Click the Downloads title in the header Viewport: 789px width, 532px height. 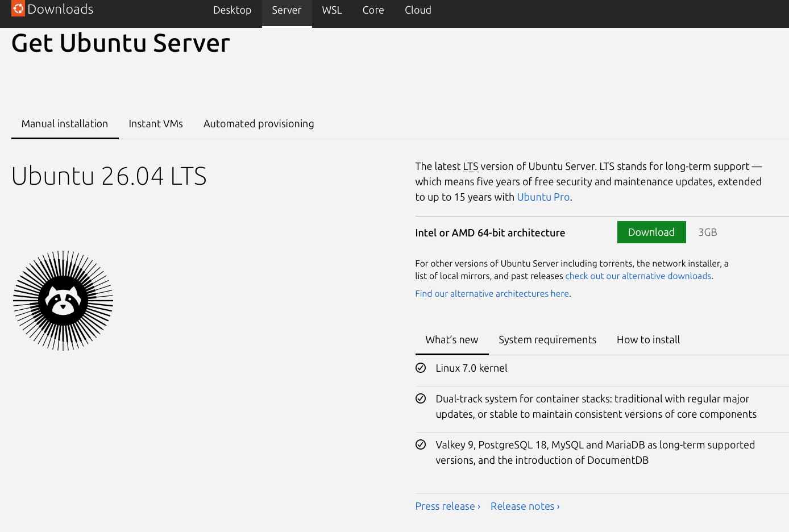60,9
